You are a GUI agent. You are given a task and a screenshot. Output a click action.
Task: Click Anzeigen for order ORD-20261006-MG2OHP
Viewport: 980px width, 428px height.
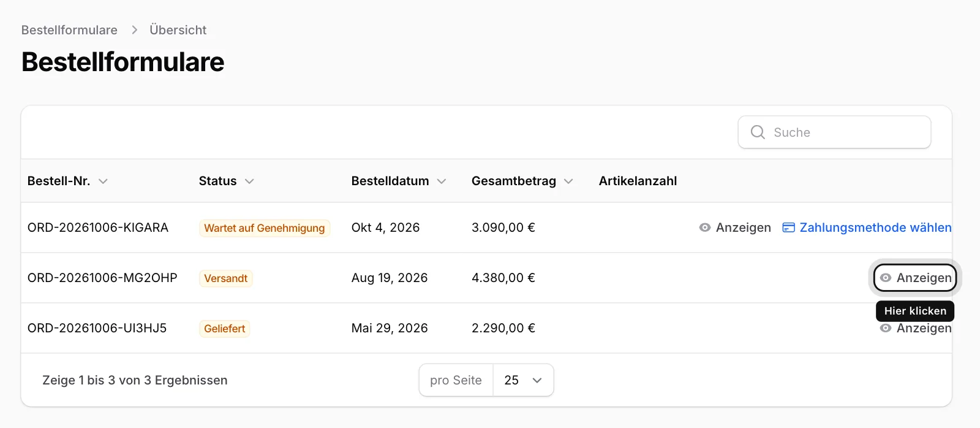915,278
